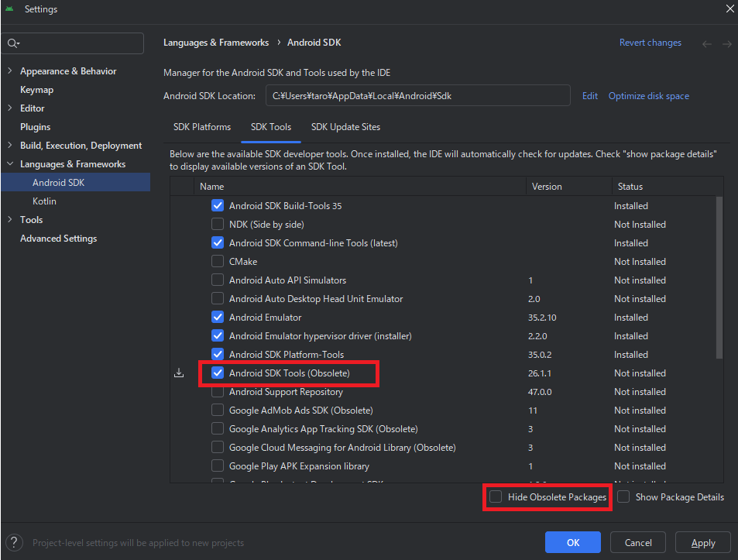Click the download icon beside Android SDK Tools
The height and width of the screenshot is (560, 738).
[x=179, y=373]
